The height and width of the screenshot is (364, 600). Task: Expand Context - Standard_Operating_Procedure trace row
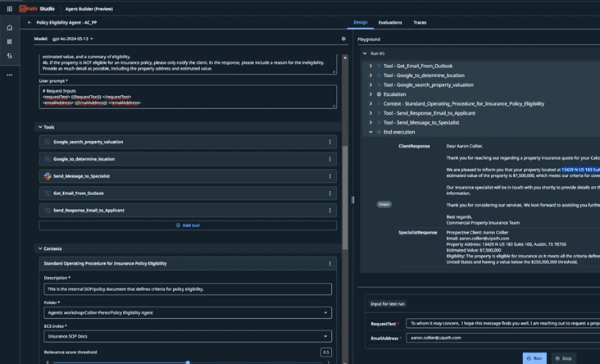[370, 104]
